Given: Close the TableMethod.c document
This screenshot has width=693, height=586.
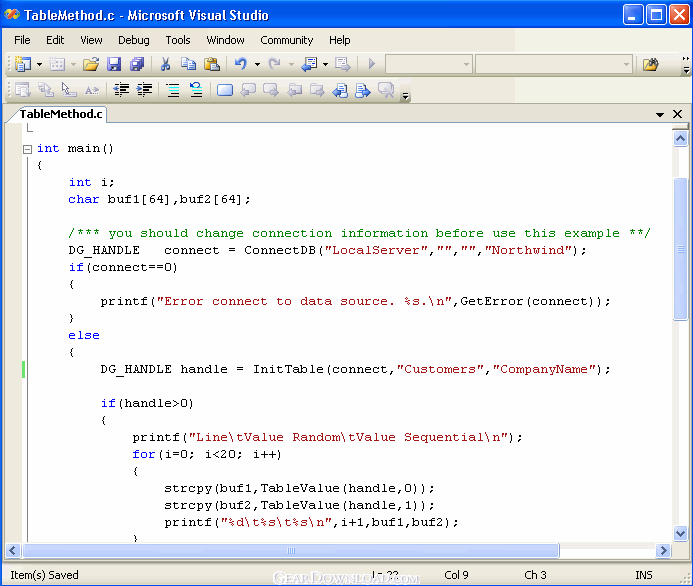Looking at the screenshot, I should [678, 115].
